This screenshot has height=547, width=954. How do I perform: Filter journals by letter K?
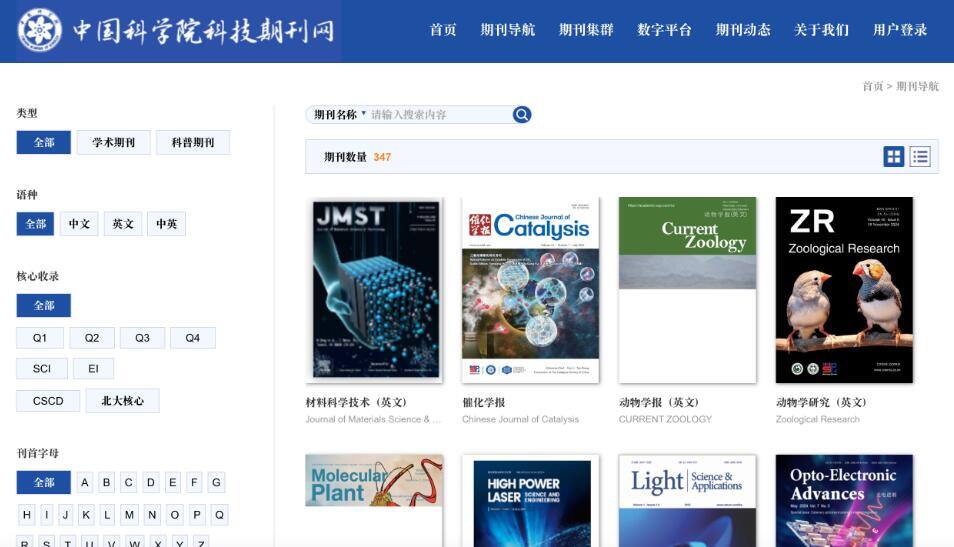tap(86, 515)
